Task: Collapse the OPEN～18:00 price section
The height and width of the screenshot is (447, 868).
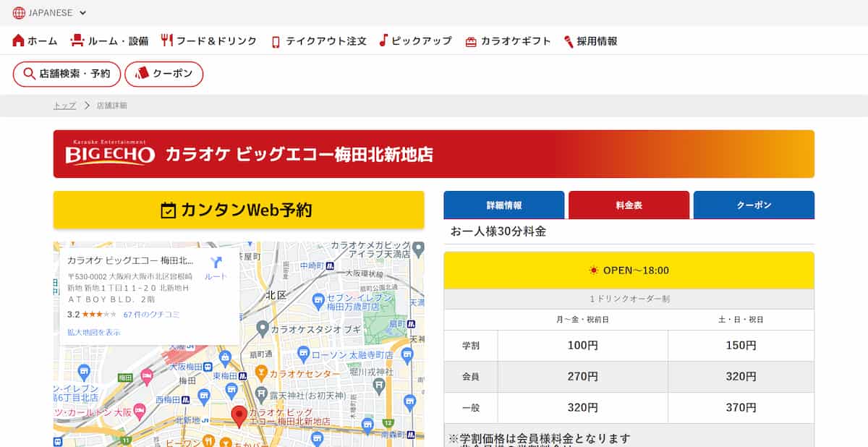Action: point(629,271)
